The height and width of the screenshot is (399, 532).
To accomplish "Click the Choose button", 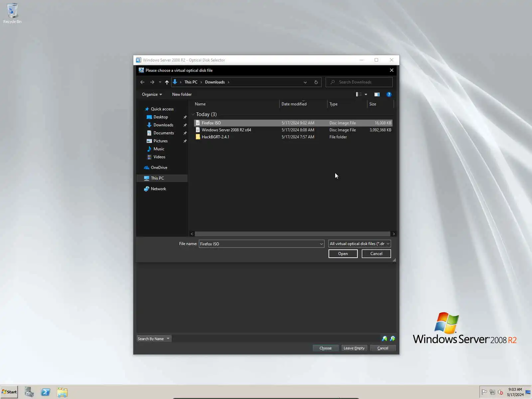I will point(326,348).
